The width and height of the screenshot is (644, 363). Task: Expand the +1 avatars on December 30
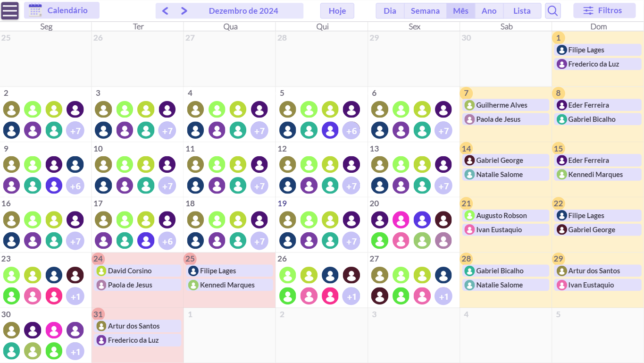pyautogui.click(x=75, y=352)
